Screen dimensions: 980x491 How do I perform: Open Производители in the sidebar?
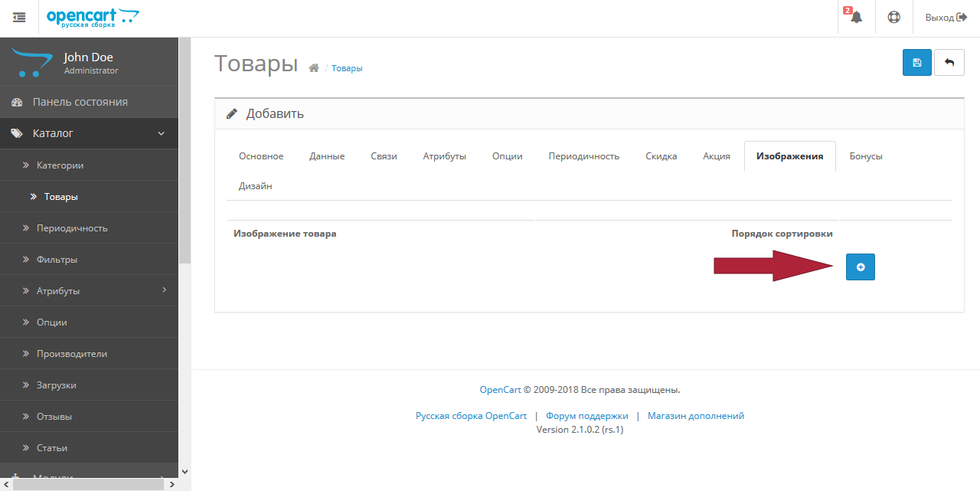pos(89,354)
